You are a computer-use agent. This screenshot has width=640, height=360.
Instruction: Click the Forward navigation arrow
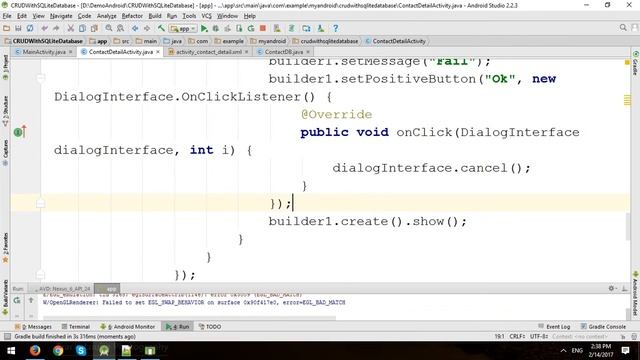147,28
